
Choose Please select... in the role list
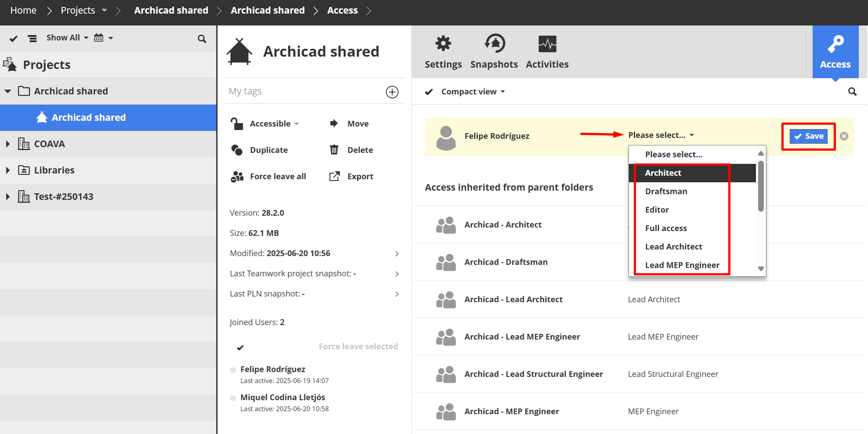693,154
